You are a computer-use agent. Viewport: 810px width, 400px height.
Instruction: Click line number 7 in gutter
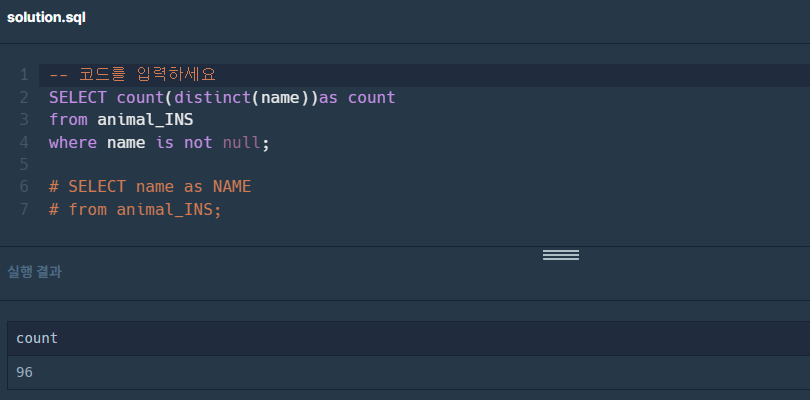(x=24, y=209)
